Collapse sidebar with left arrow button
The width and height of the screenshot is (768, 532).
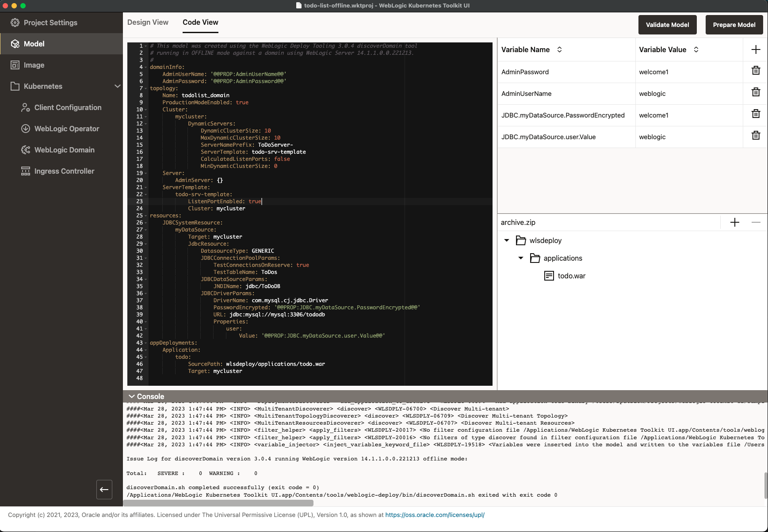[104, 490]
